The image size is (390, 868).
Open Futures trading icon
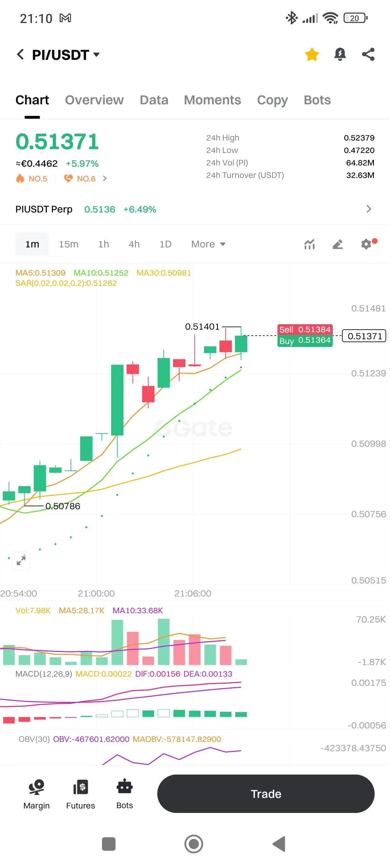[81, 794]
